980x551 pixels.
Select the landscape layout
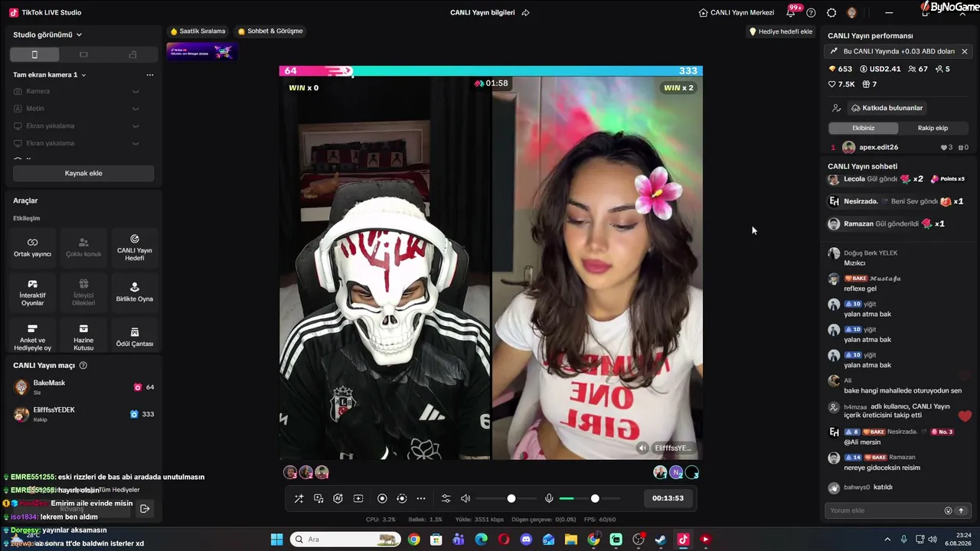pyautogui.click(x=83, y=54)
